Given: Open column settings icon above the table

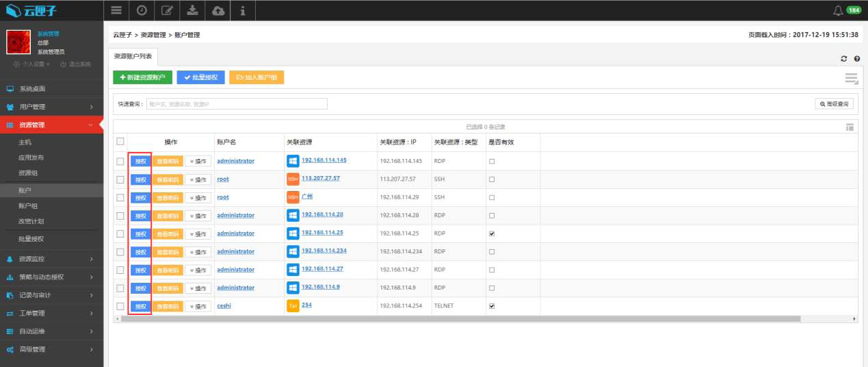Looking at the screenshot, I should [850, 127].
